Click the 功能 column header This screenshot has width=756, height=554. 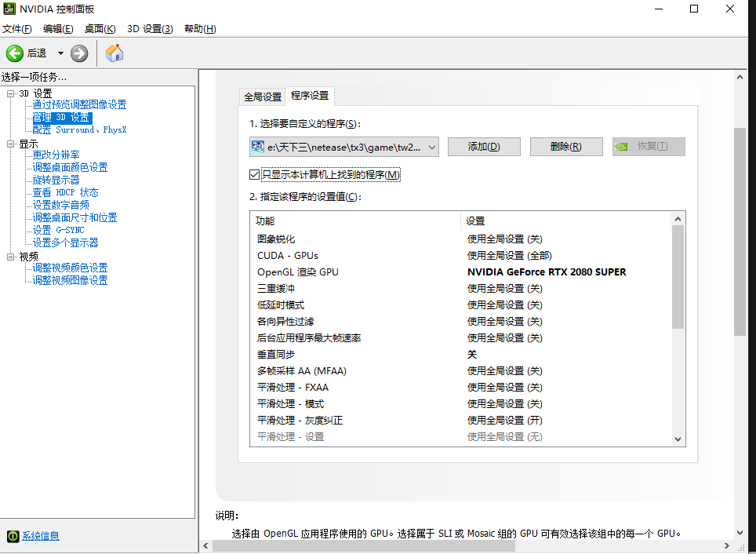(355, 221)
